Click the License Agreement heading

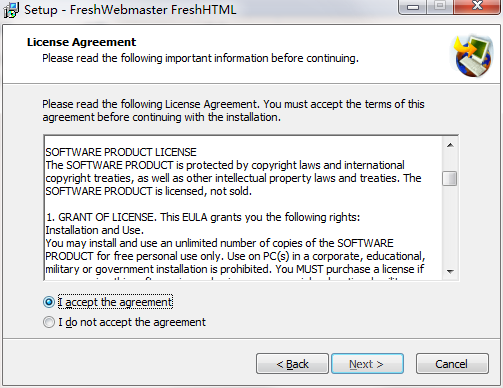click(x=81, y=42)
